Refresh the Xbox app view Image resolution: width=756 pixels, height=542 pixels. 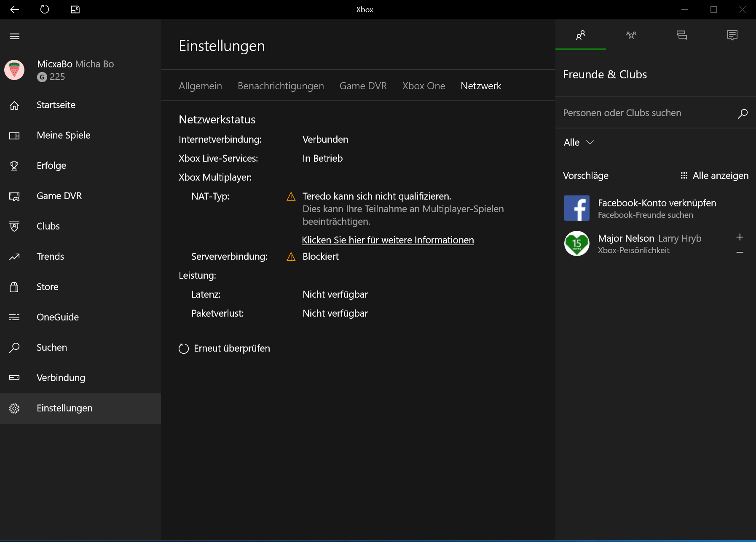tap(45, 9)
